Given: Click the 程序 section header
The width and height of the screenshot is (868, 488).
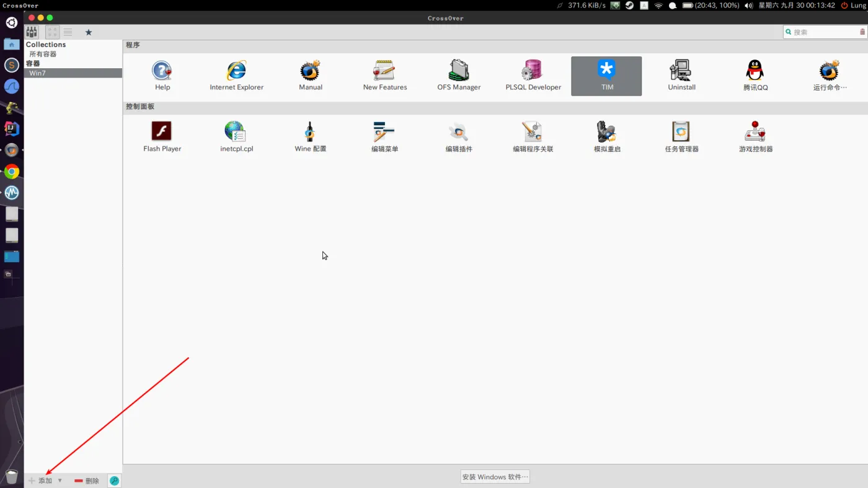Looking at the screenshot, I should tap(133, 45).
